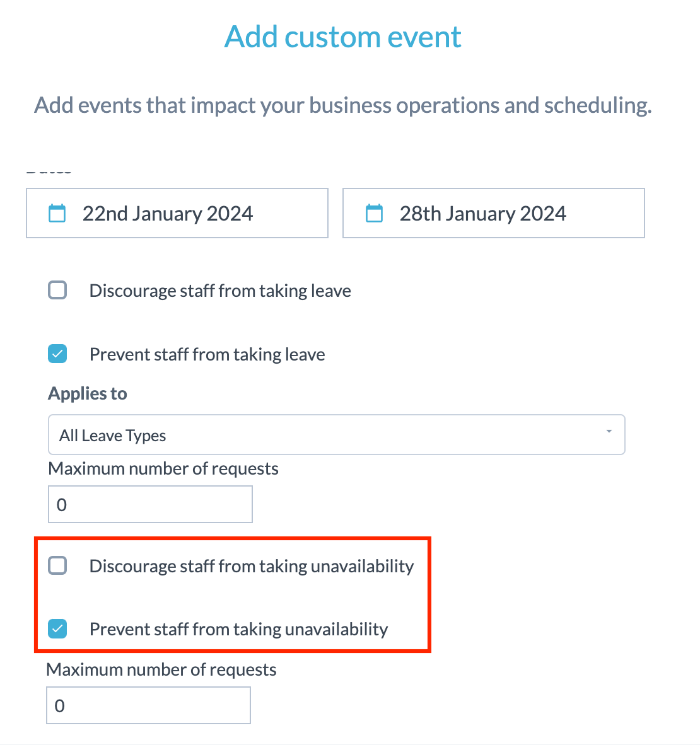Viewport: 700px width, 745px height.
Task: Click the bottom 'Maximum number of requests' field
Action: tap(148, 705)
